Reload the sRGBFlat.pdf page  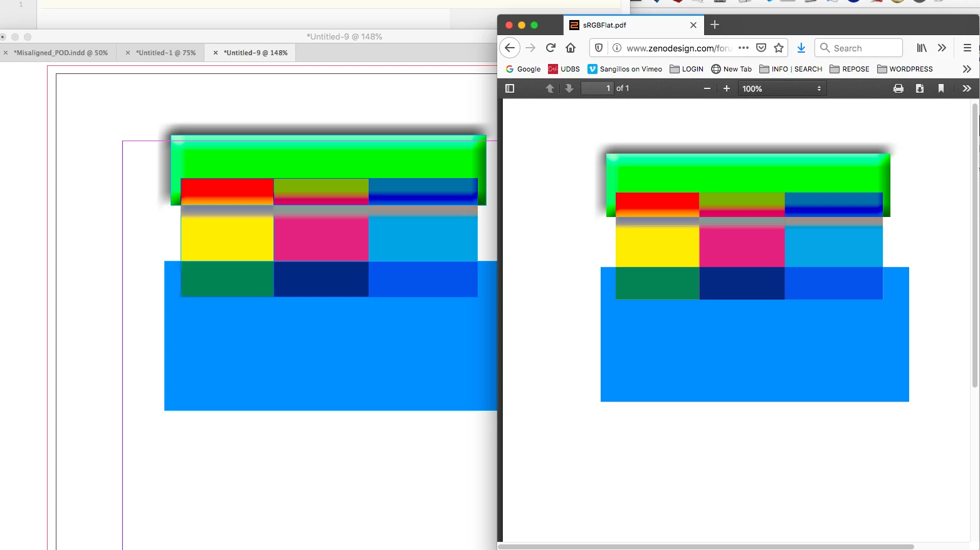551,48
